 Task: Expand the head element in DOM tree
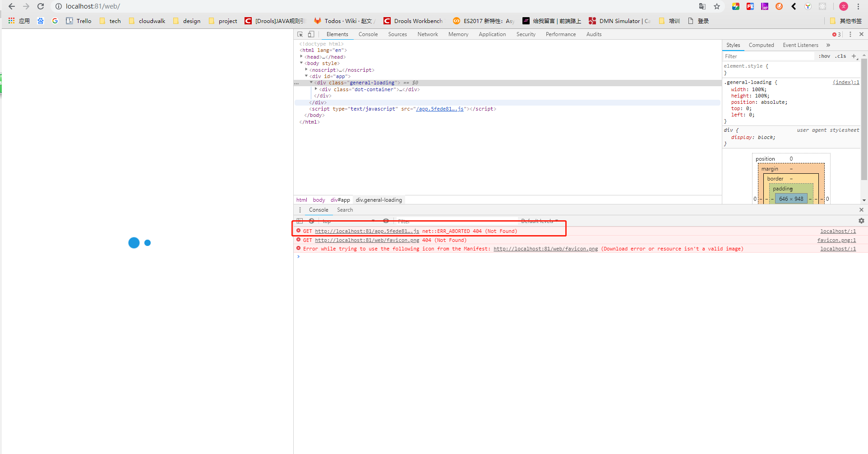tap(301, 56)
